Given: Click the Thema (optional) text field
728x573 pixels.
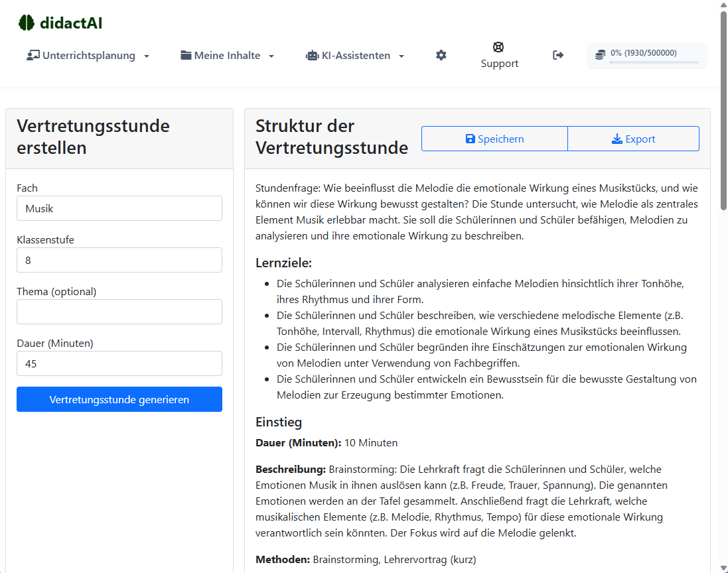Looking at the screenshot, I should click(x=119, y=312).
